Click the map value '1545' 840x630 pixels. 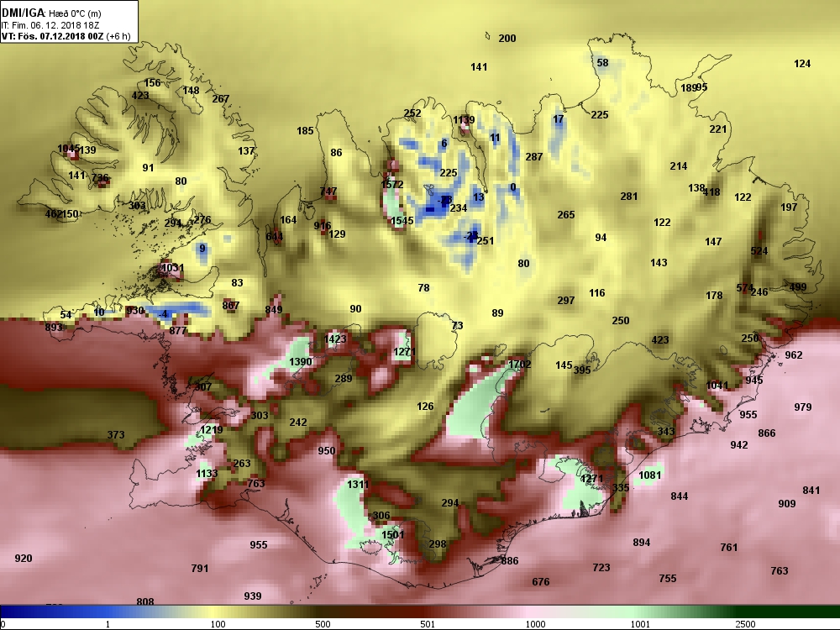coord(402,221)
